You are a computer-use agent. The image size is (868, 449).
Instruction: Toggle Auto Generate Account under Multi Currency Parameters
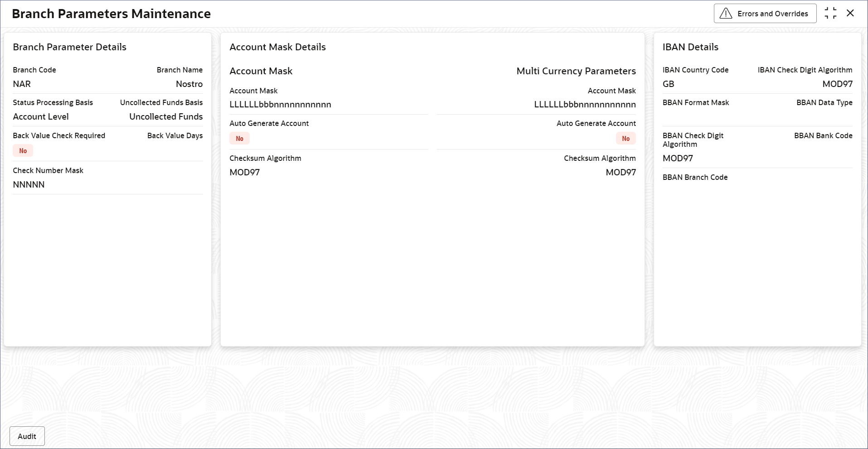pyautogui.click(x=626, y=139)
